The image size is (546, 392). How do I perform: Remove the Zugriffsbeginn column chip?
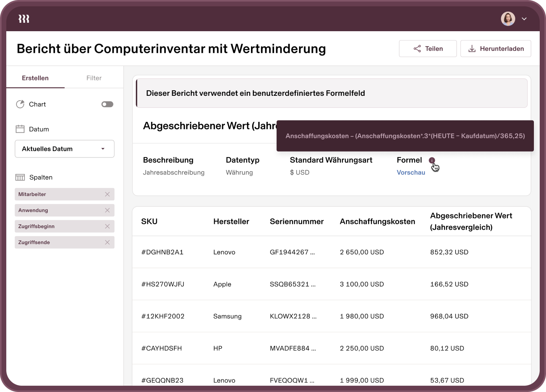(107, 226)
